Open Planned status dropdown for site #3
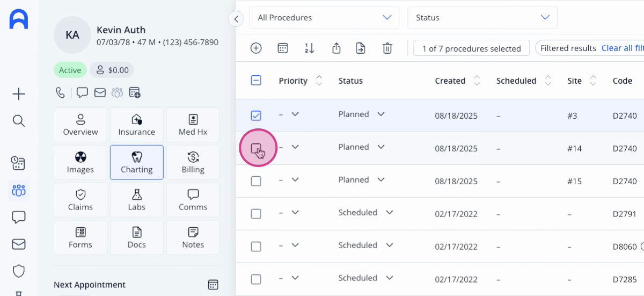The image size is (644, 296). coord(381,114)
